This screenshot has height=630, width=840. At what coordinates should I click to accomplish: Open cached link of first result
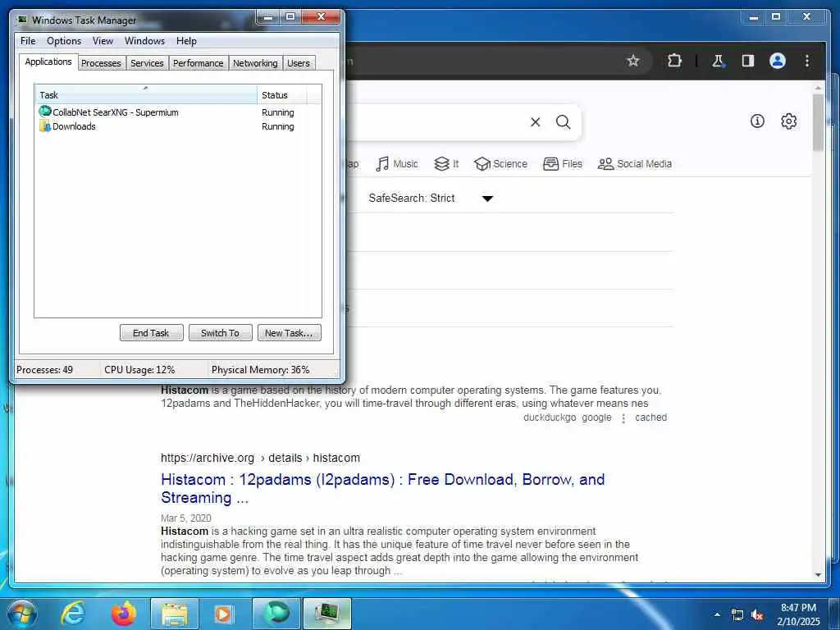point(651,418)
